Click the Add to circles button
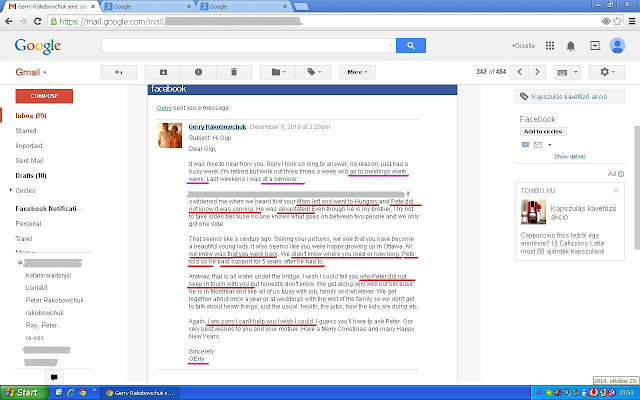Viewport: 640px width, 400px height. click(543, 131)
